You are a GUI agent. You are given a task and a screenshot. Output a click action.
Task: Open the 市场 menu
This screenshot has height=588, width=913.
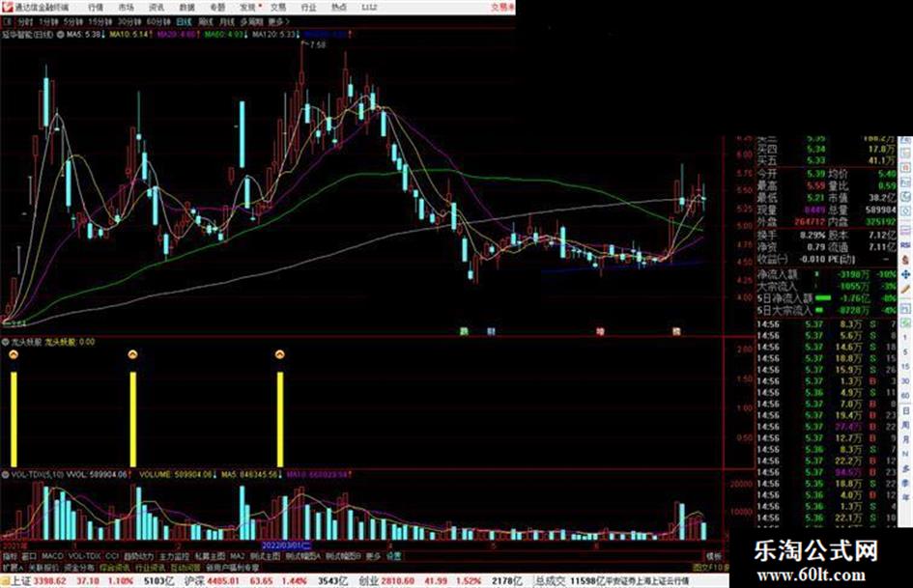tap(126, 7)
